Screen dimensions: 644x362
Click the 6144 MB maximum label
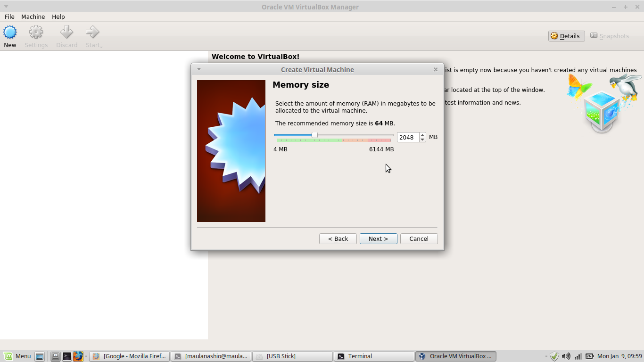point(381,149)
